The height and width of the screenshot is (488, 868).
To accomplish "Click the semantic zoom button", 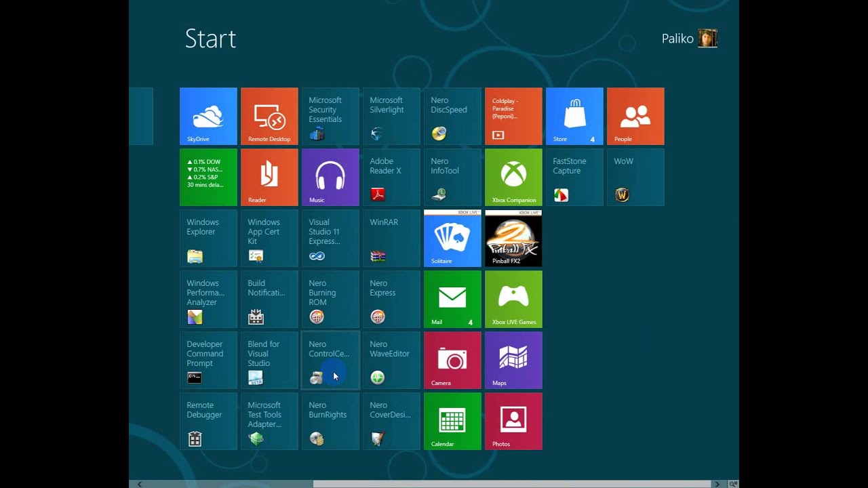I will [733, 484].
